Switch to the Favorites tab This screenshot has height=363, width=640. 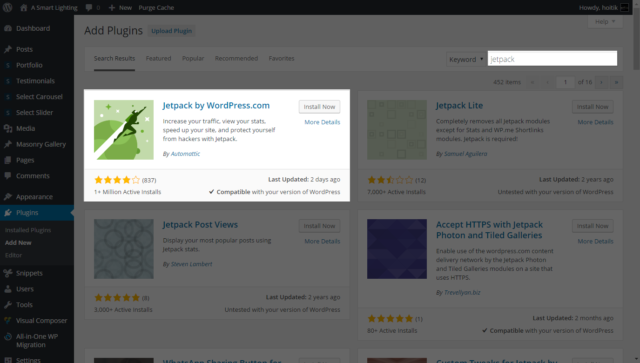click(282, 58)
